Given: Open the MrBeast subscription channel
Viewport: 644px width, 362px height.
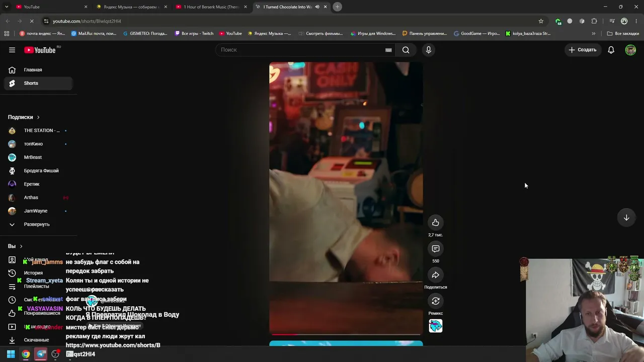Looking at the screenshot, I should pos(38,157).
